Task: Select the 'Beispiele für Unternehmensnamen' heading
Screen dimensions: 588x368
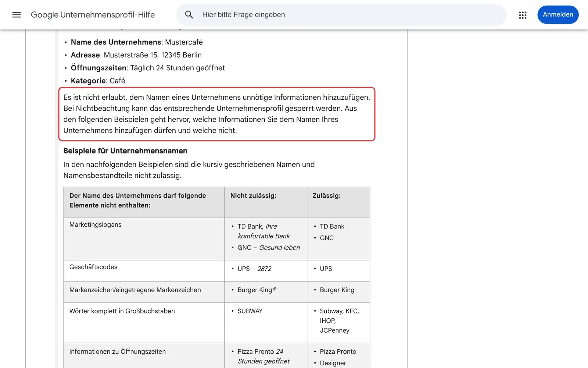Action: (125, 151)
